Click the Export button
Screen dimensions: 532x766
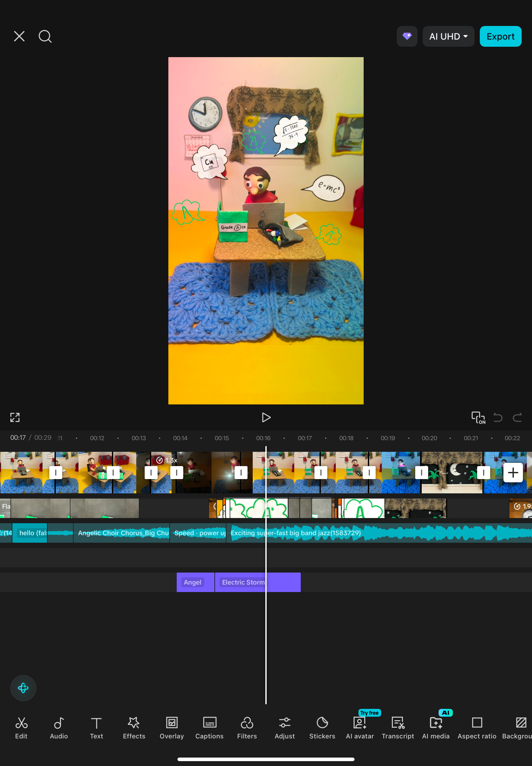500,36
